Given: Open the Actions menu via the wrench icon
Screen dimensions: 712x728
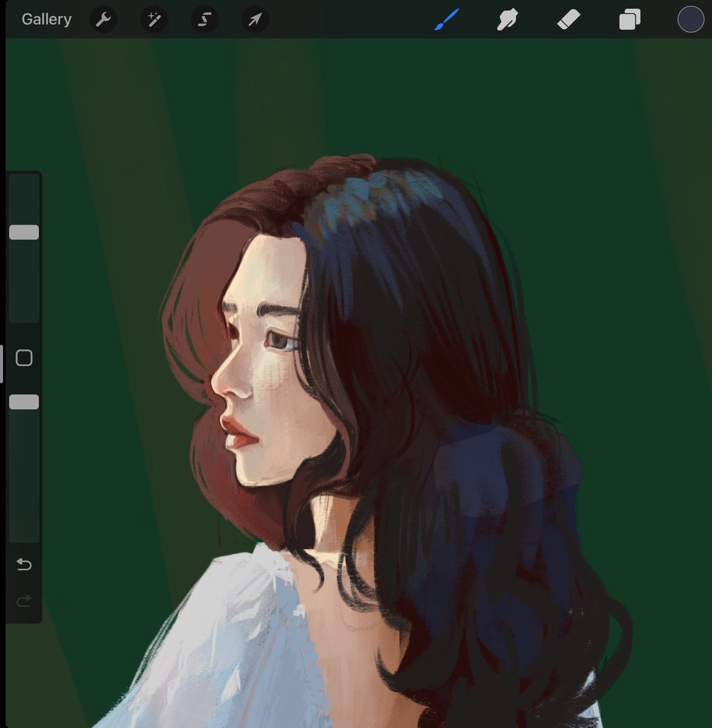Looking at the screenshot, I should tap(103, 19).
